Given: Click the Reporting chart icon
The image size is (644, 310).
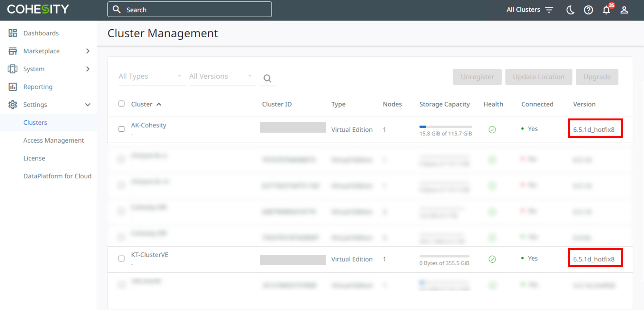Looking at the screenshot, I should pos(13,87).
